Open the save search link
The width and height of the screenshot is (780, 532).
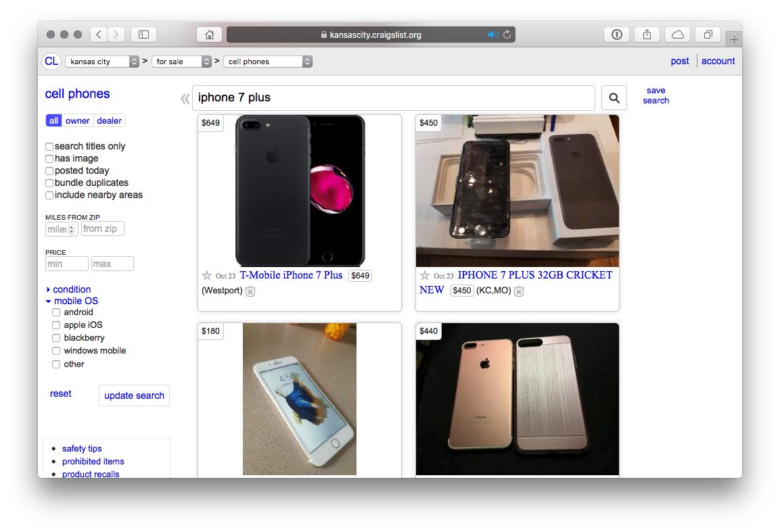[x=655, y=95]
